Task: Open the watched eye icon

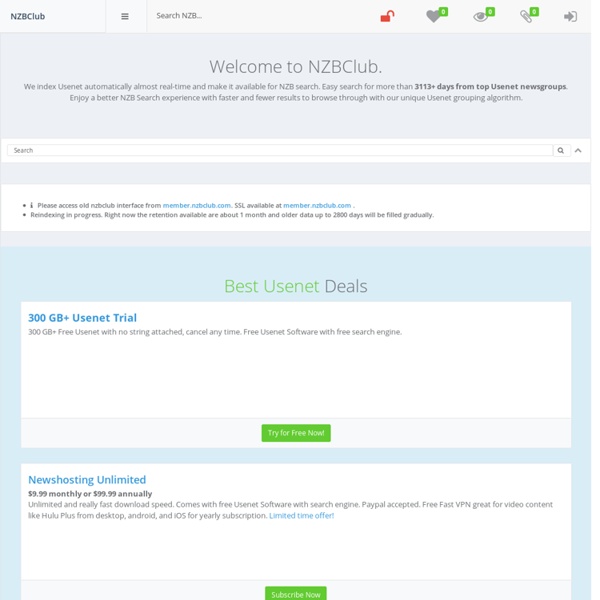Action: (x=481, y=17)
